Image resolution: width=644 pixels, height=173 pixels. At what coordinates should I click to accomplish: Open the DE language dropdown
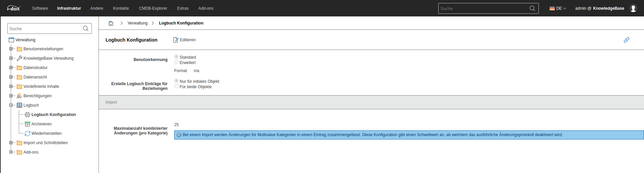pos(558,8)
